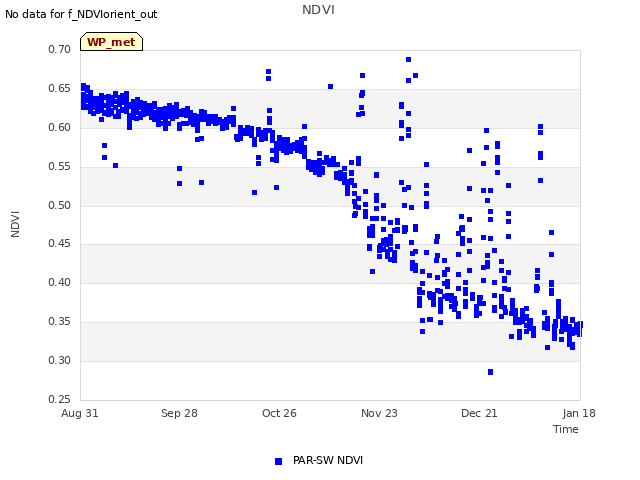640x480 pixels.
Task: Click the vertical NDVI axis label
Action: pos(15,224)
